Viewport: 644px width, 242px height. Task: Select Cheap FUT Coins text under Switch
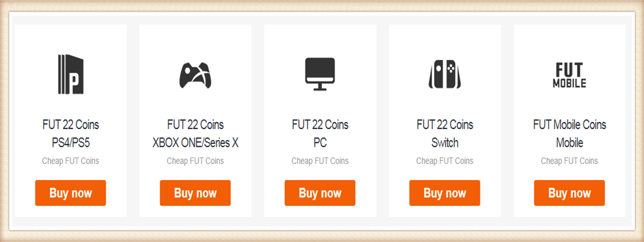click(x=445, y=161)
